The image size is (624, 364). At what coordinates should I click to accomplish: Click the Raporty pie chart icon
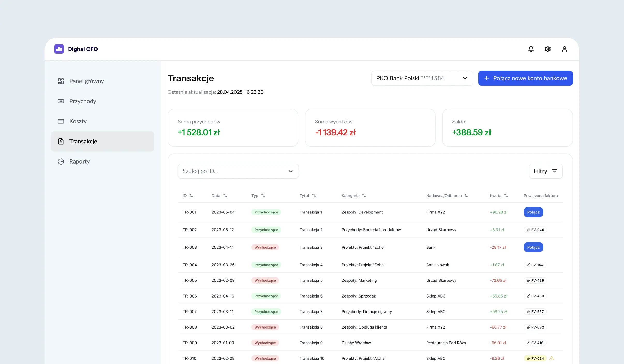[x=61, y=161]
